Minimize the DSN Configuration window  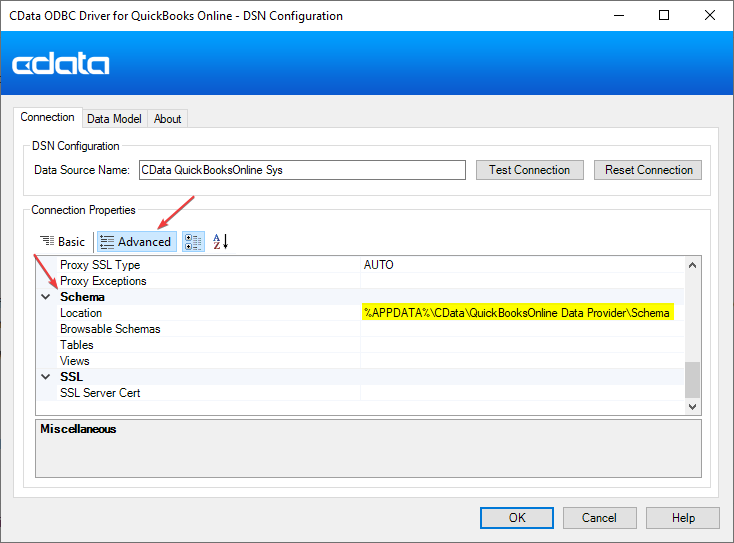[619, 15]
